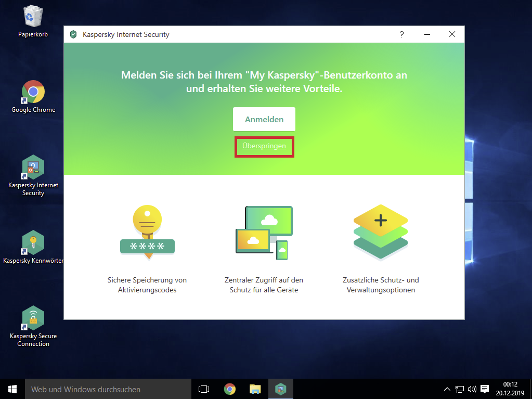Click the password key illustration
This screenshot has height=399, width=532.
[x=147, y=233]
